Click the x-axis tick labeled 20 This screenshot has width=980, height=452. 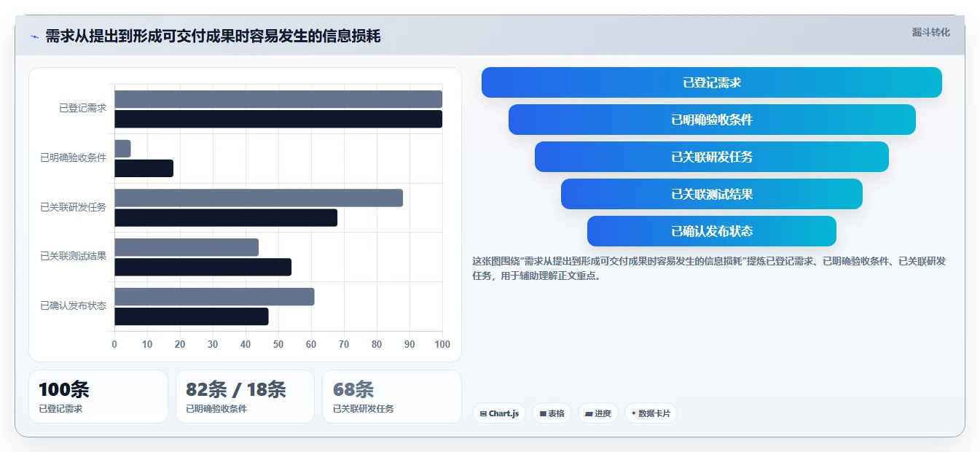tap(180, 344)
